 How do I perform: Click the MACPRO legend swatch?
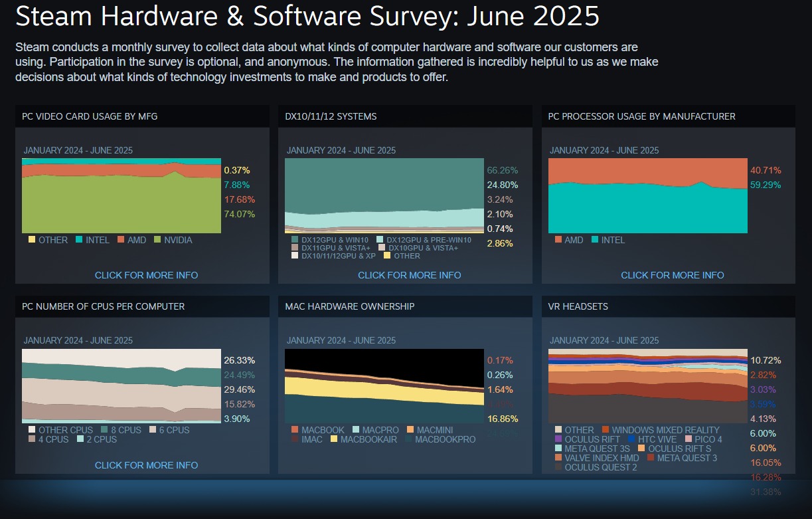(x=356, y=429)
